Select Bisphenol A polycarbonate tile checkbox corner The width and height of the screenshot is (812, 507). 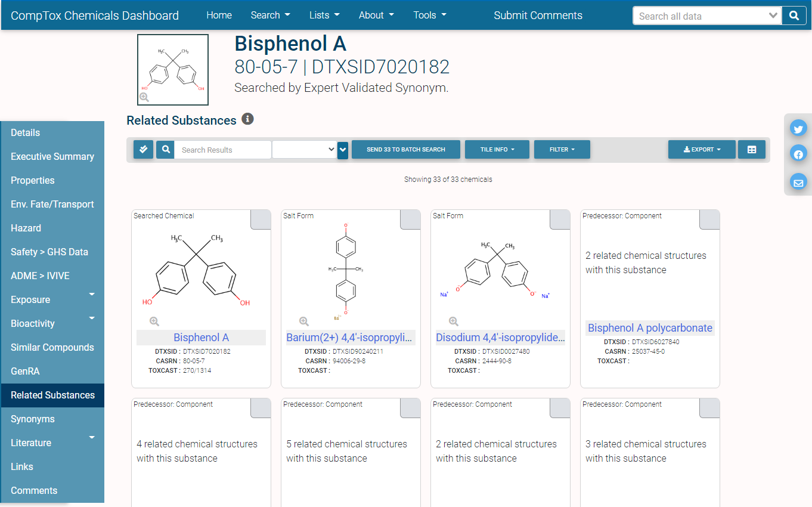(709, 220)
